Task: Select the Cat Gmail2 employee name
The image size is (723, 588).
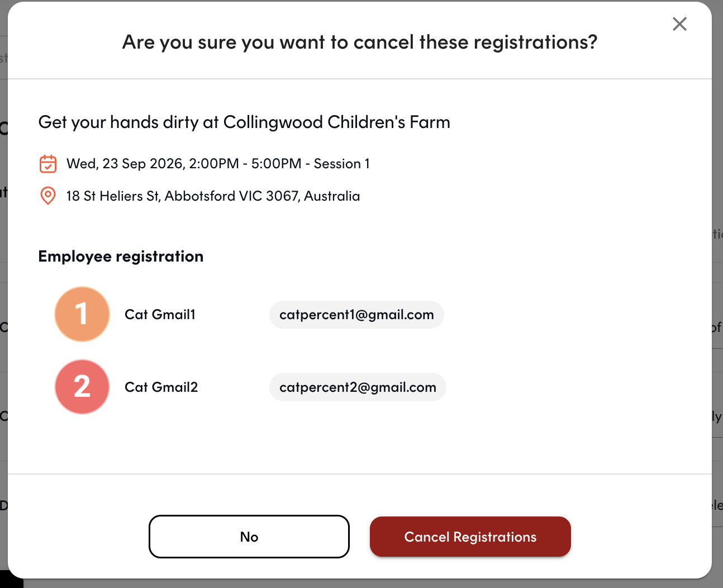Action: [x=161, y=387]
